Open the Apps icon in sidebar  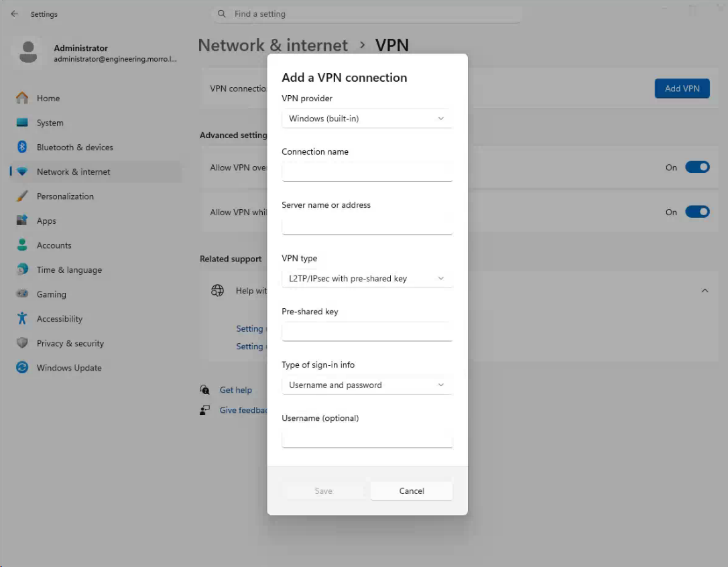point(22,220)
